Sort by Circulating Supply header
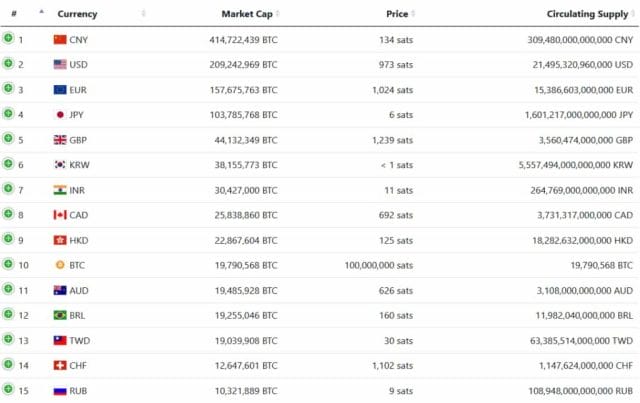Screen dimensions: 640x403 coord(587,14)
